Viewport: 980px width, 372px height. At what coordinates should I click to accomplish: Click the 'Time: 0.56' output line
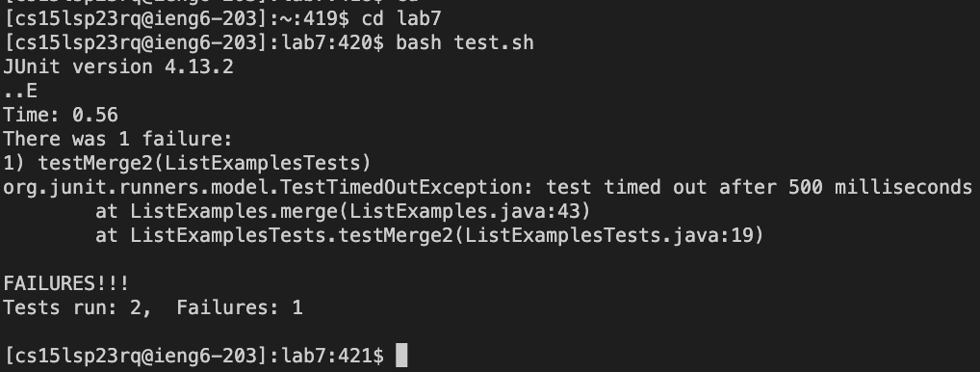[x=61, y=115]
